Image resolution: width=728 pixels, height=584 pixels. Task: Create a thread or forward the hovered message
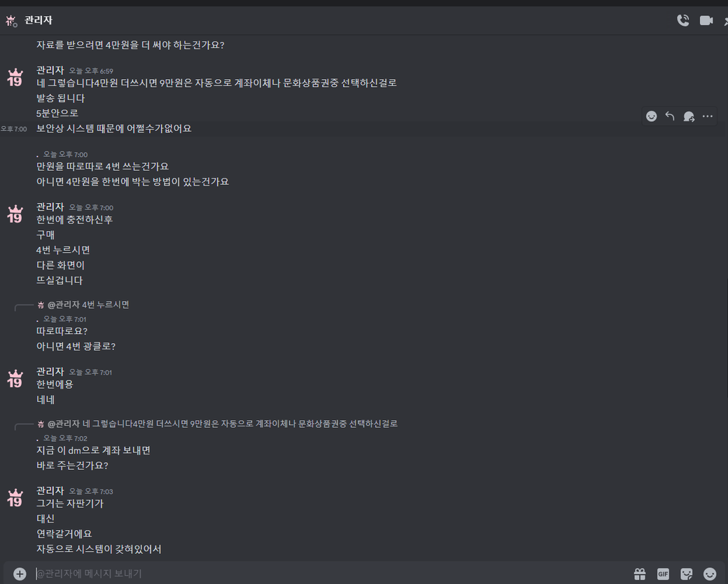coord(689,116)
